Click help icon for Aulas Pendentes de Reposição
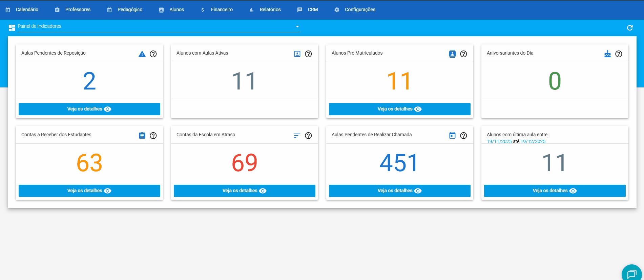 153,54
